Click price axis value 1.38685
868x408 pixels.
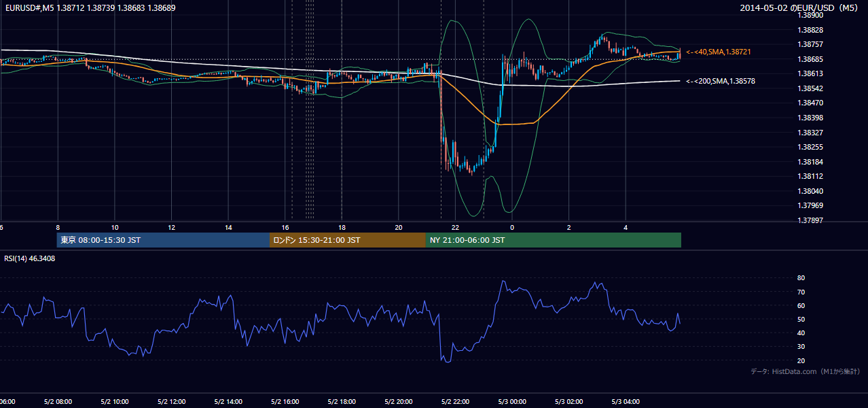click(x=810, y=59)
